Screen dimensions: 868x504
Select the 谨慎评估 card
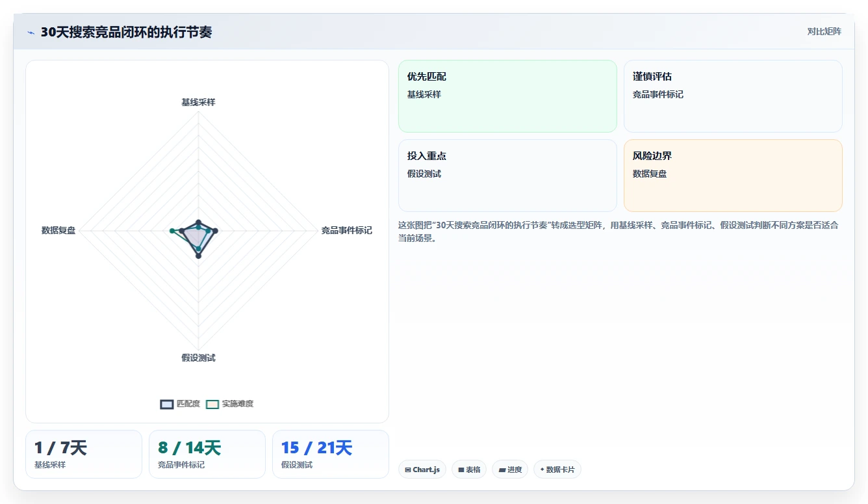(x=733, y=96)
